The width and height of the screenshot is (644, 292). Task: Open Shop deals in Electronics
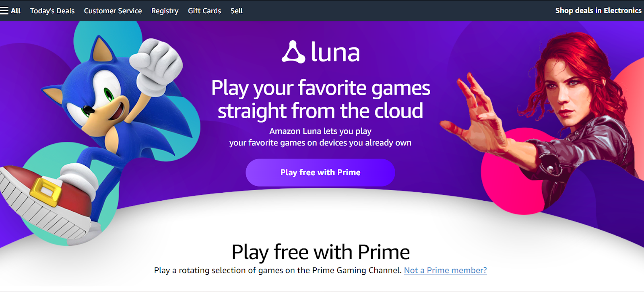598,10
